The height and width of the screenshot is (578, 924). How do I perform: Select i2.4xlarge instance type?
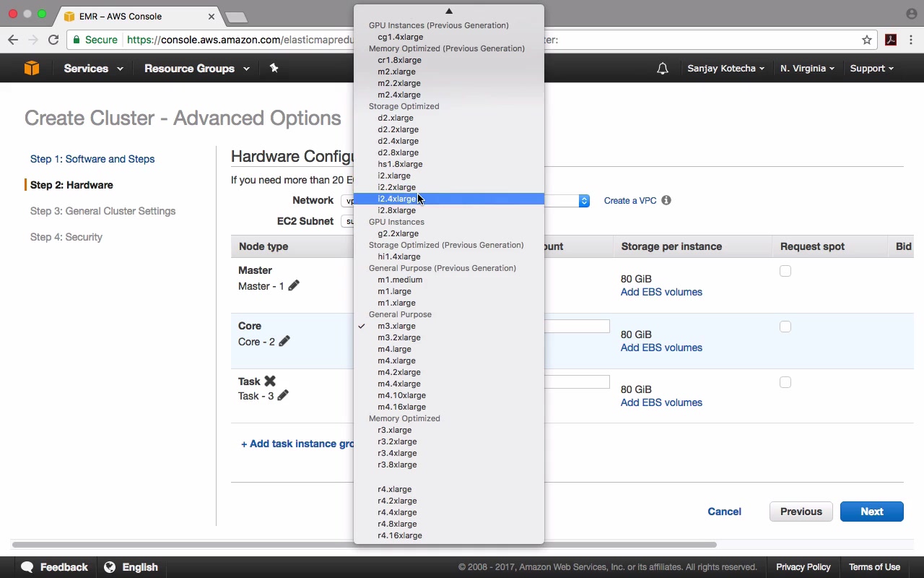(x=448, y=199)
